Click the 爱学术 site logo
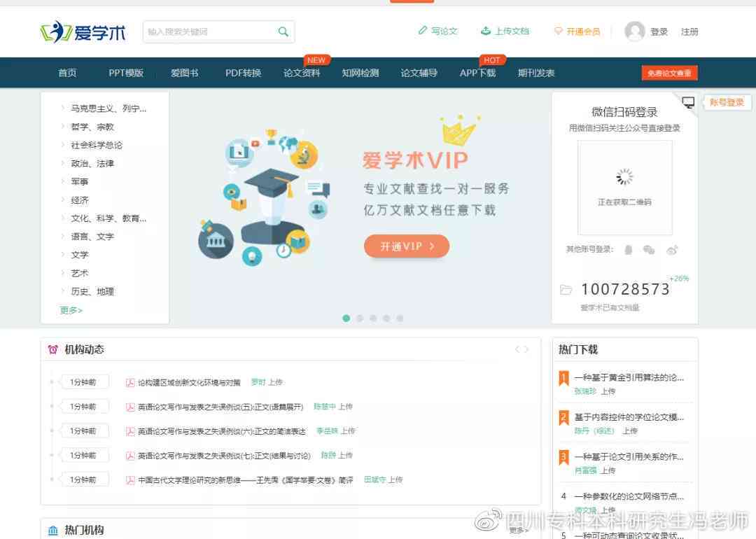 [83, 31]
